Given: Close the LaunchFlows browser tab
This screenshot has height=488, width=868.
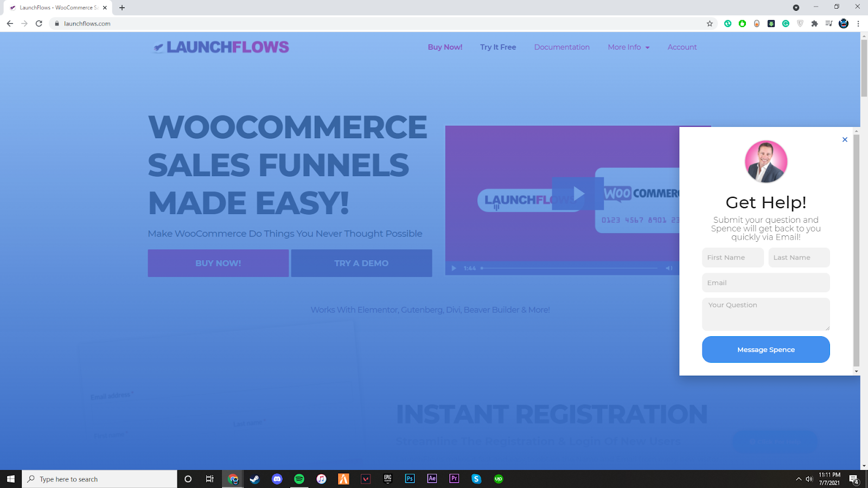Looking at the screenshot, I should click(105, 8).
